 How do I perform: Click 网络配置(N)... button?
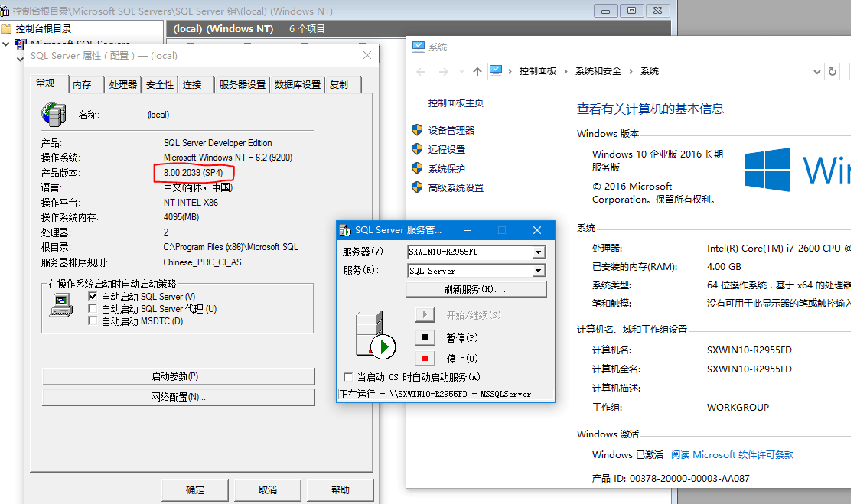[178, 397]
